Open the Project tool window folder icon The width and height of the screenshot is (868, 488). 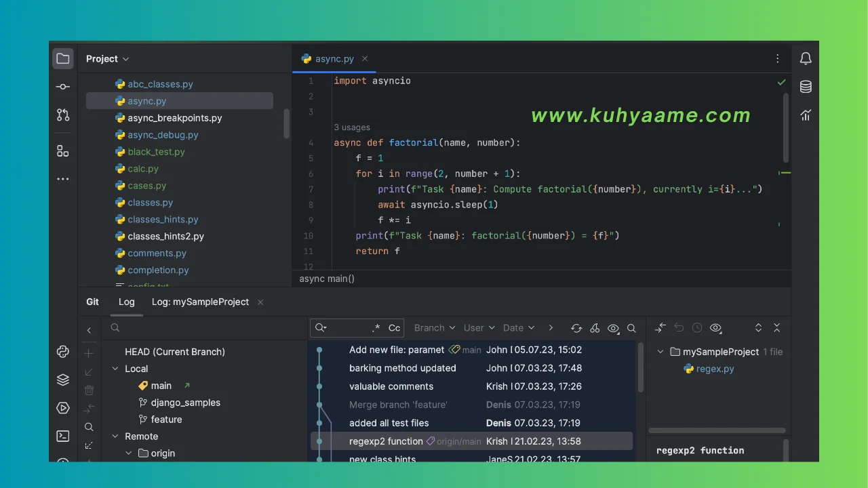tap(63, 59)
